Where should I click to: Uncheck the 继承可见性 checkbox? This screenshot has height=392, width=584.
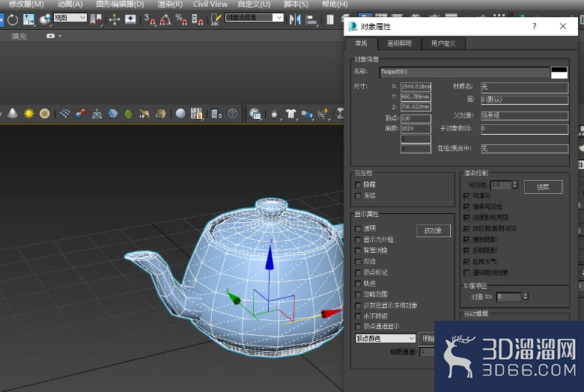(466, 206)
